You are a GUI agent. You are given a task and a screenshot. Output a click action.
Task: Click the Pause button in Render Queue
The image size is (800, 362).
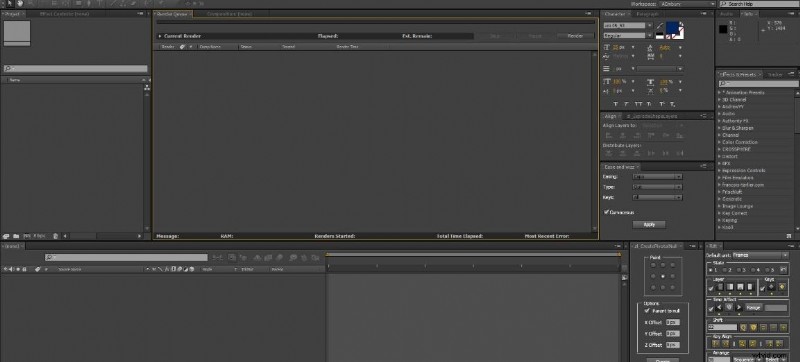coord(534,36)
